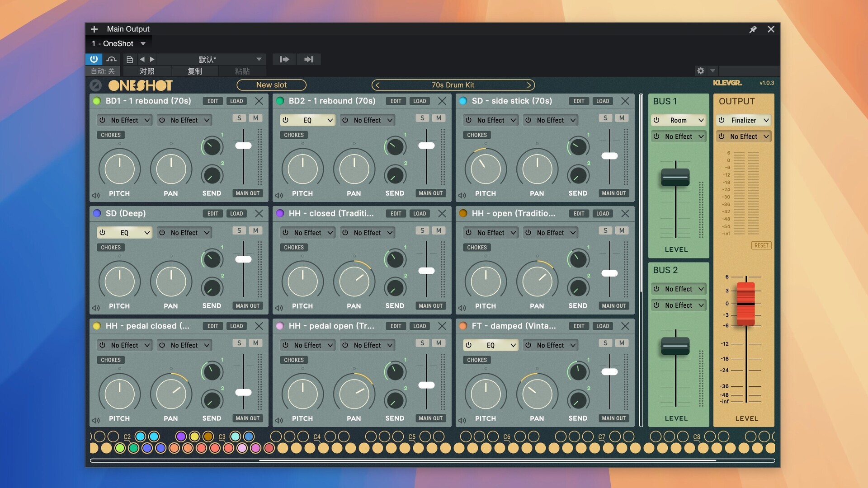Viewport: 868px width, 488px height.
Task: Remove the SD - side stick slot
Action: pyautogui.click(x=625, y=101)
